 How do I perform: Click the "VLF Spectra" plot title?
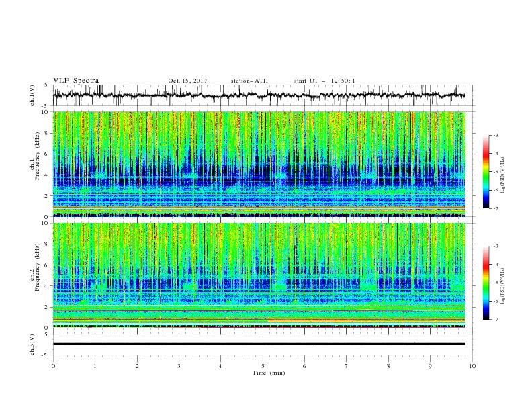(x=76, y=81)
